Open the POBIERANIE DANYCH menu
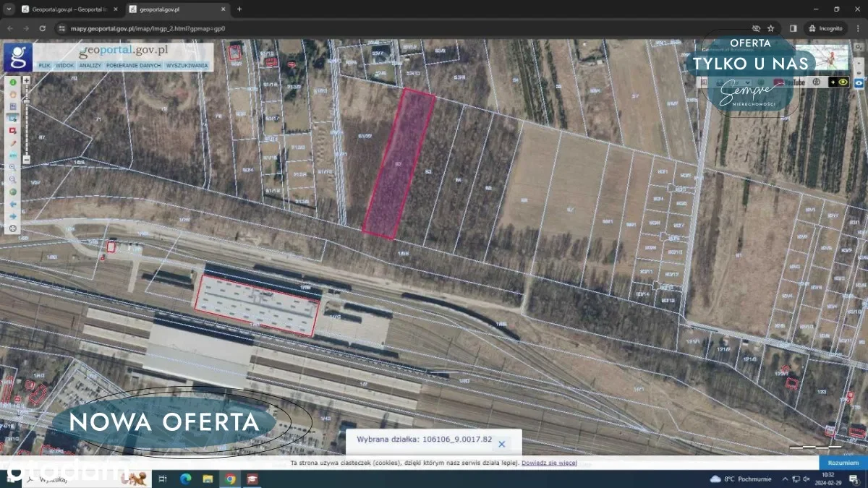The width and height of the screenshot is (868, 488). click(133, 65)
